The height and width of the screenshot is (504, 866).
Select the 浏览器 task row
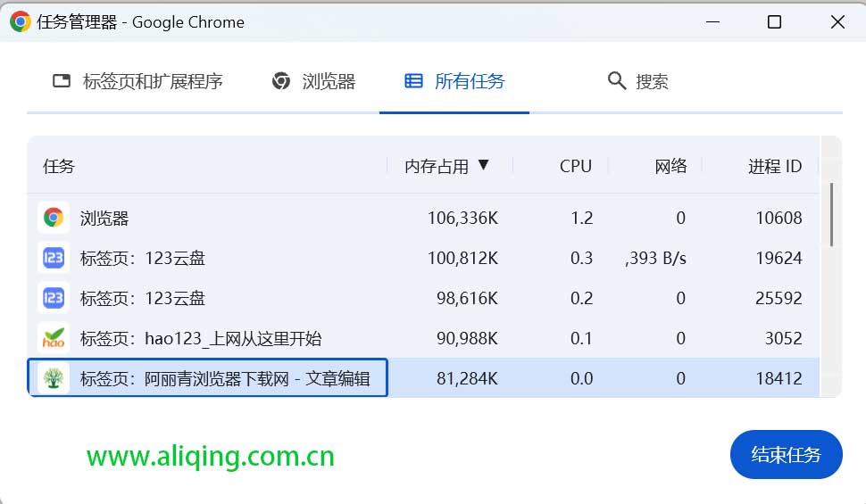point(423,218)
